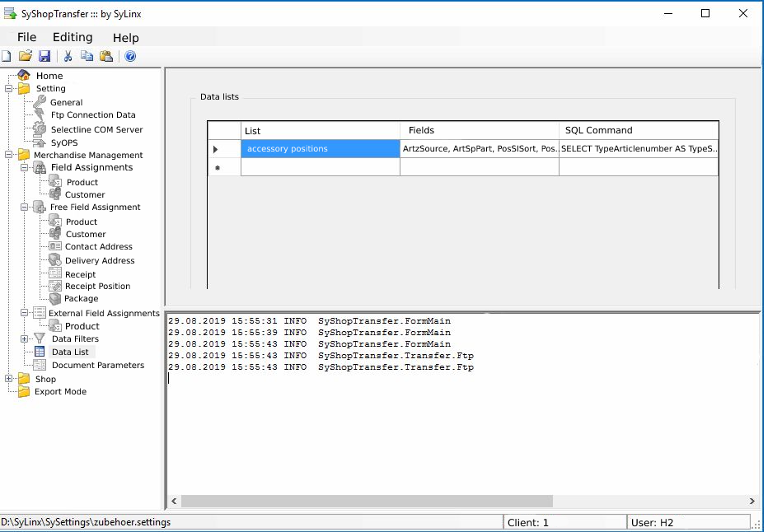The width and height of the screenshot is (768, 532).
Task: Click the Contact Address card icon
Action: tap(55, 246)
